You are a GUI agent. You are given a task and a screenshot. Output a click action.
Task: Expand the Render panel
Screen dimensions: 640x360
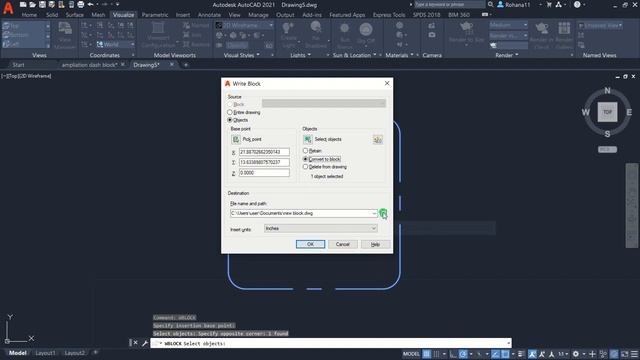[507, 55]
